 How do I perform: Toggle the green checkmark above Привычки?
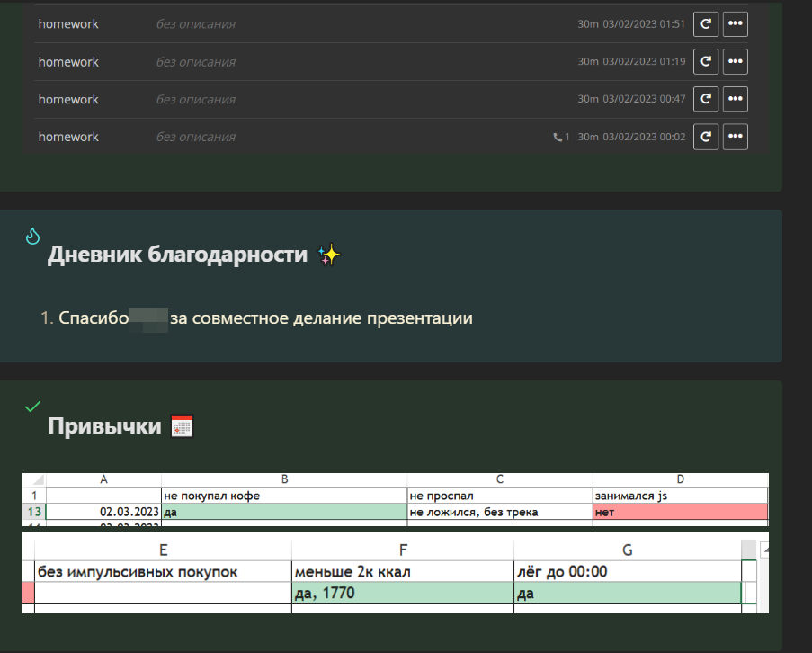(33, 407)
